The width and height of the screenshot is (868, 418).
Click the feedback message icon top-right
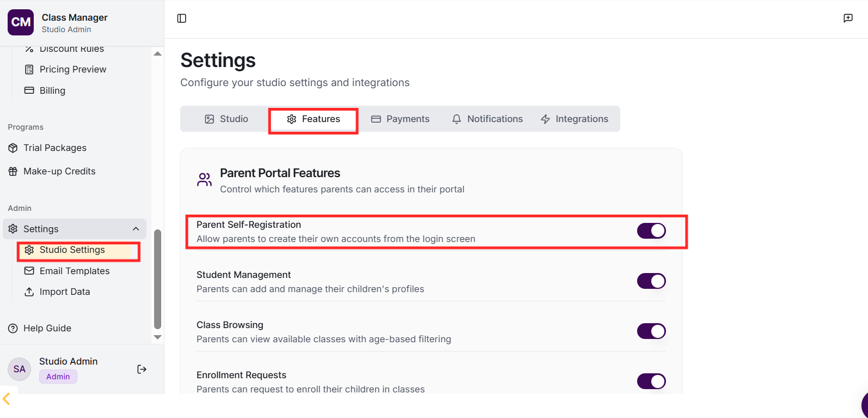(x=848, y=19)
